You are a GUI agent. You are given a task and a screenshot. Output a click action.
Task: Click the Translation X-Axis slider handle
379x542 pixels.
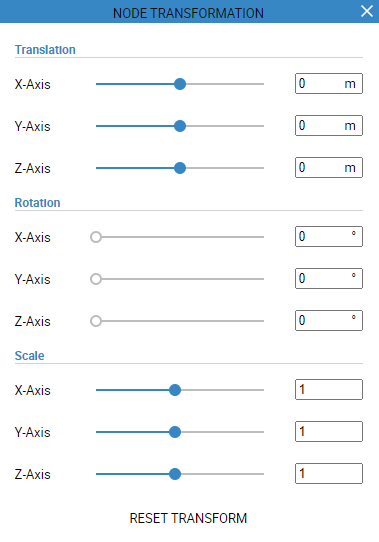tap(180, 84)
